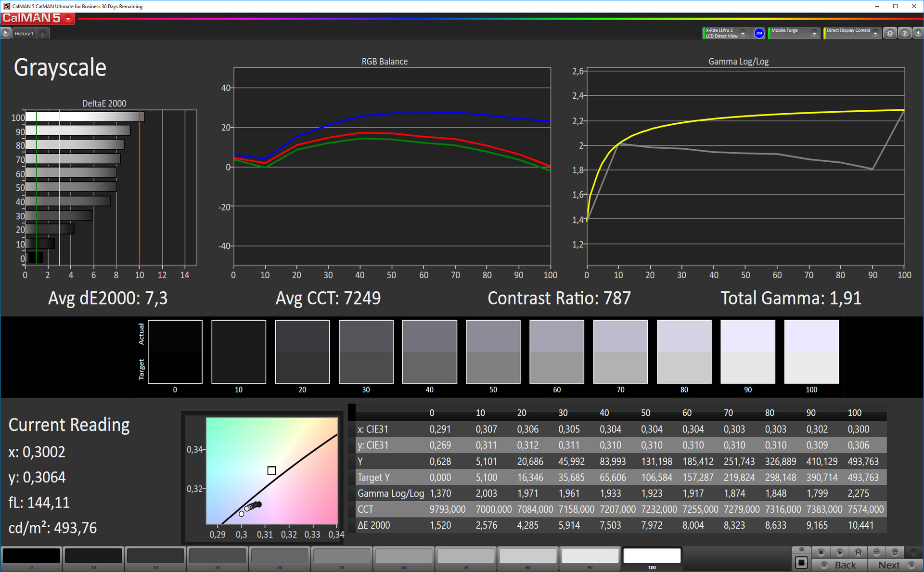Click the expand-up arrow above pattern window button
924x572 pixels.
(801, 549)
